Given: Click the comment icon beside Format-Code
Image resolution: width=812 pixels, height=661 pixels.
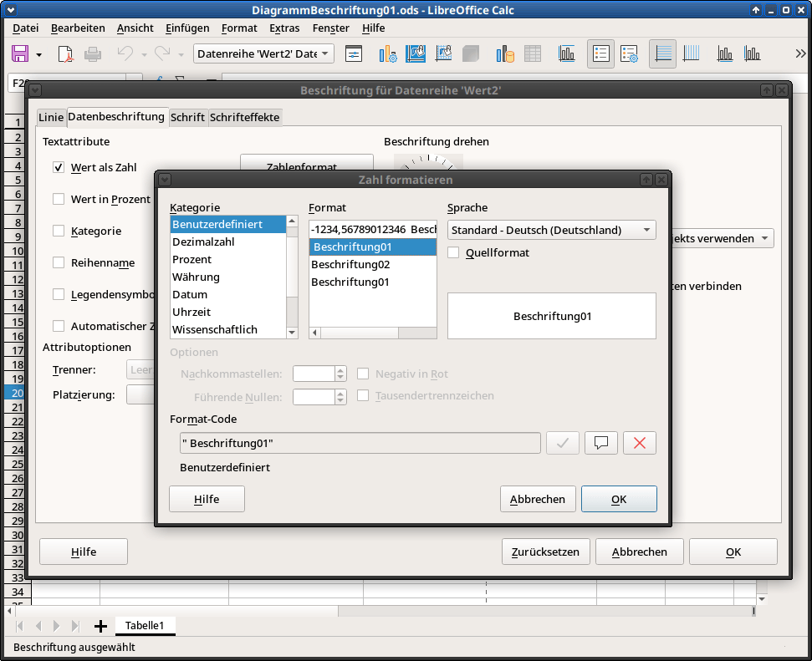Looking at the screenshot, I should pos(601,443).
